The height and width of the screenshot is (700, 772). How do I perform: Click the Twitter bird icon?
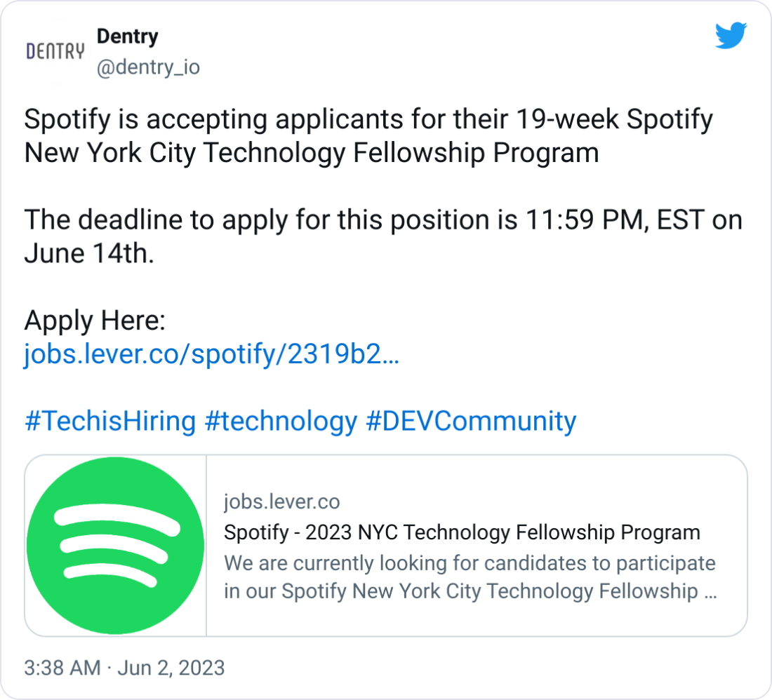coord(731,36)
